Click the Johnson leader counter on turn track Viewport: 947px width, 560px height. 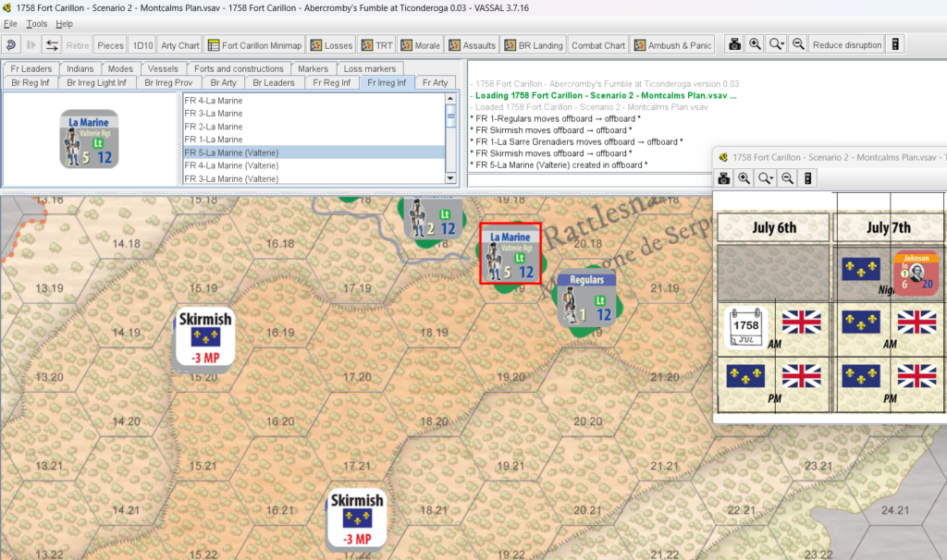coord(916,273)
